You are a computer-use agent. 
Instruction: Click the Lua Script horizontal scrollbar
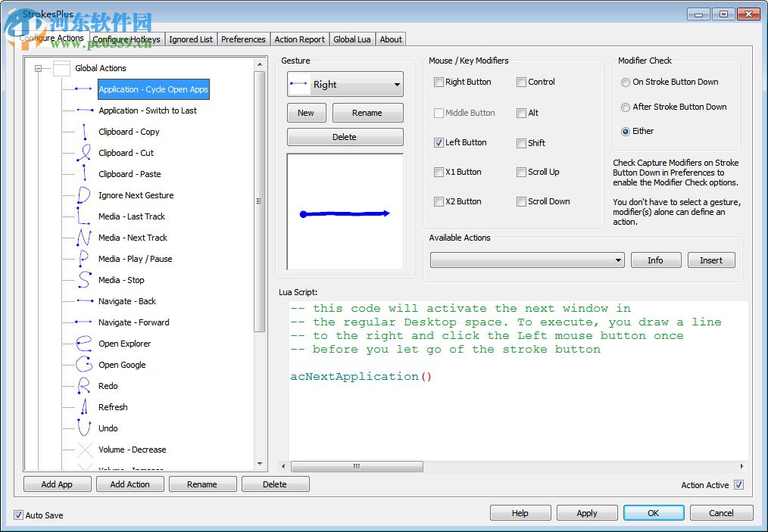[x=515, y=467]
